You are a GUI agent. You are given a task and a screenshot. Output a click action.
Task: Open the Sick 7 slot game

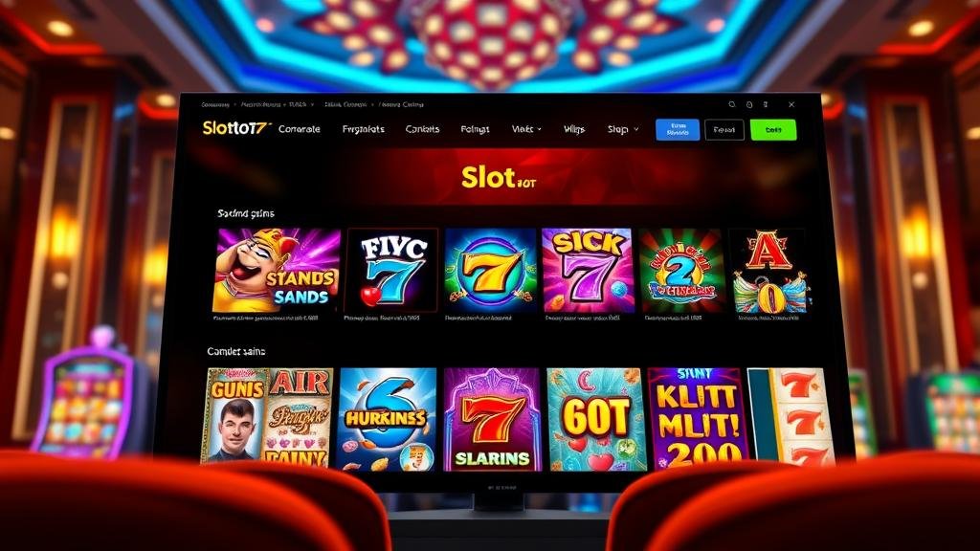[x=588, y=270]
